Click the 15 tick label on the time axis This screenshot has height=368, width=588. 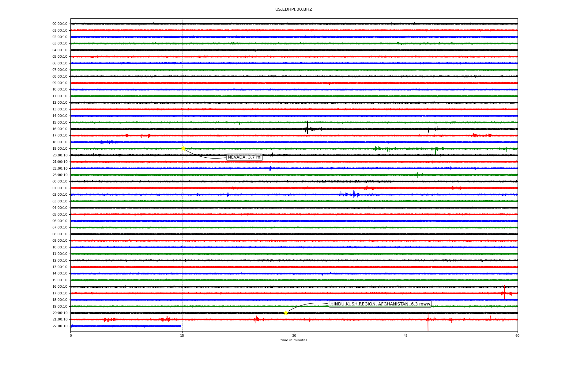(182, 335)
